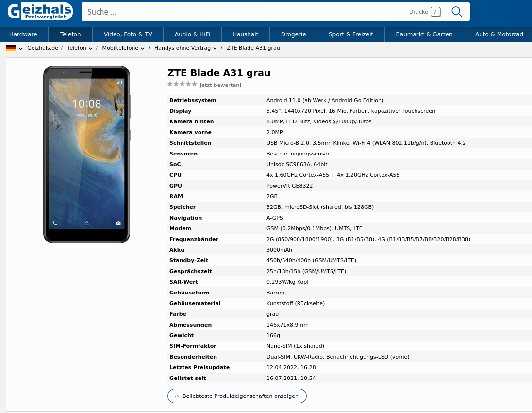Open the Audio & HiFi menu

tap(192, 34)
